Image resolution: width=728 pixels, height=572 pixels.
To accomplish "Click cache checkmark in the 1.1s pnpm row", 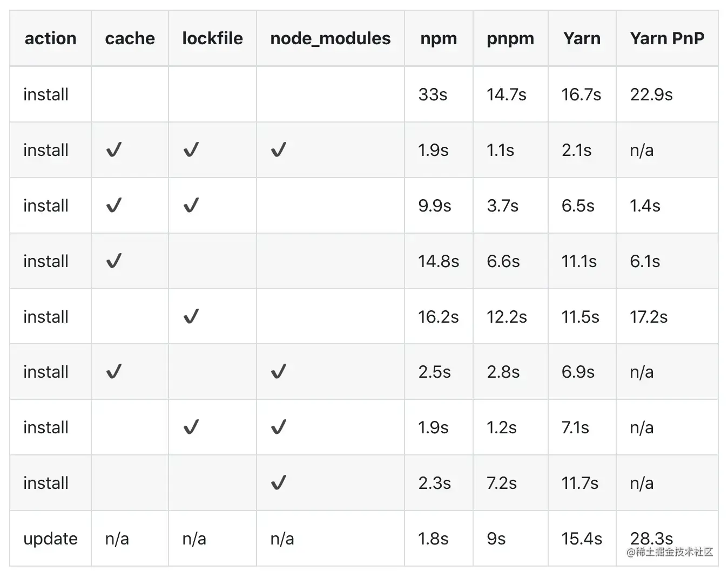I will tap(114, 150).
